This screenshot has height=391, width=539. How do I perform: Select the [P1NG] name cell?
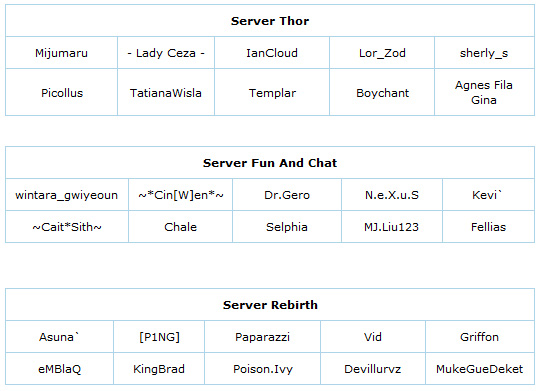tap(159, 337)
